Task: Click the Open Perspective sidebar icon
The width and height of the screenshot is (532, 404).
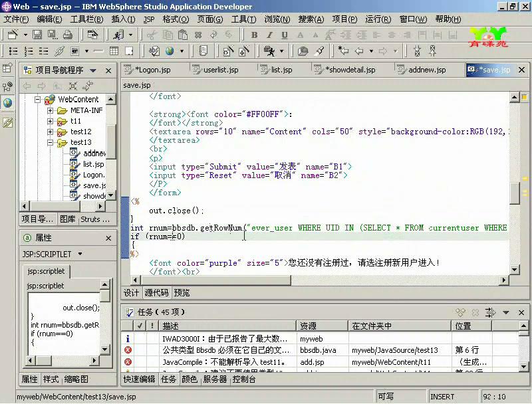Action: [7, 68]
